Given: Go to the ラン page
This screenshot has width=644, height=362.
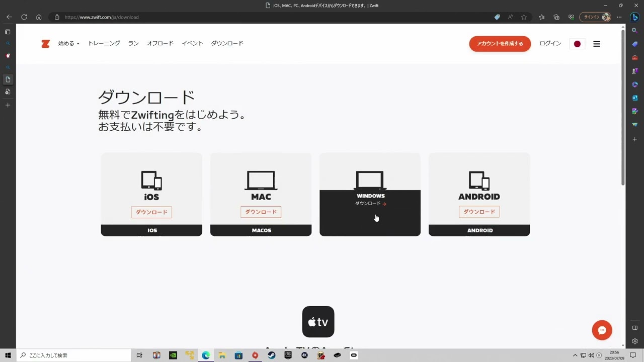Looking at the screenshot, I should pyautogui.click(x=133, y=43).
